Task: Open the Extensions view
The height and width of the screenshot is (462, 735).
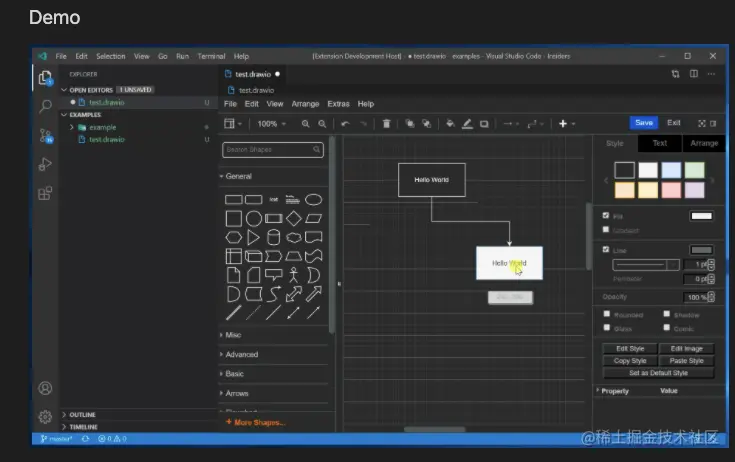Action: (45, 193)
